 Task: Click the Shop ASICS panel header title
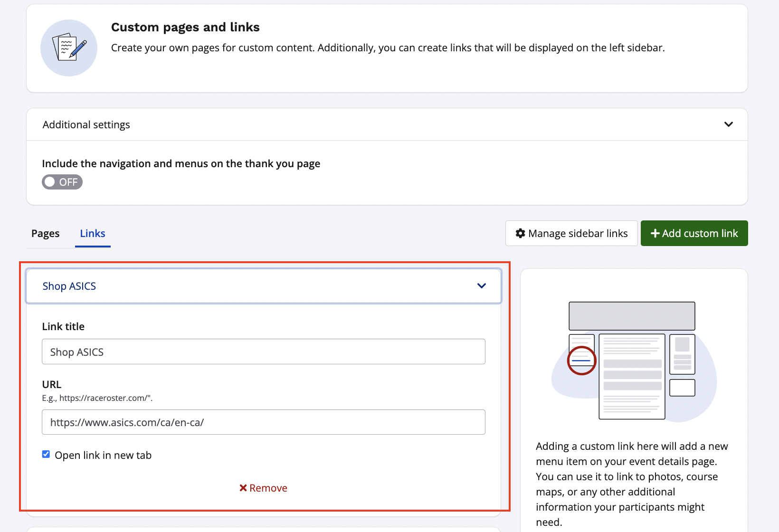pos(69,286)
